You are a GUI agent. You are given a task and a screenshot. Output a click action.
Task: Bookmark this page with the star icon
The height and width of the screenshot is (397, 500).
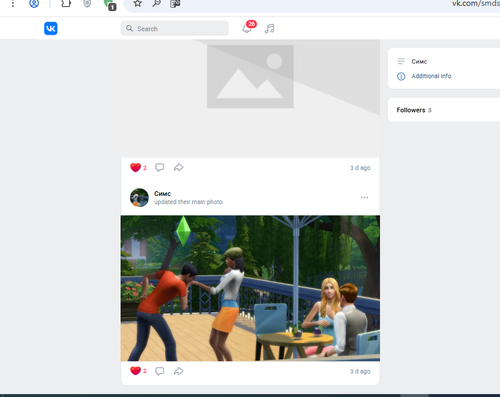[137, 4]
